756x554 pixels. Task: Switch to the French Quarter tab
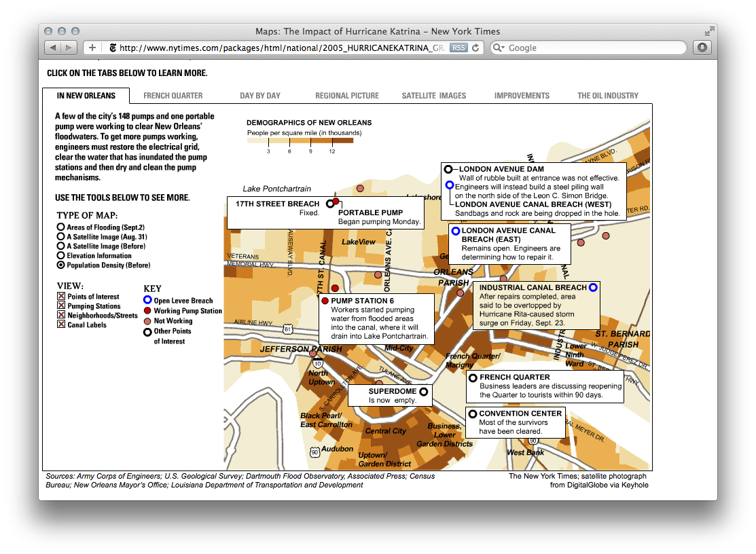pos(173,96)
